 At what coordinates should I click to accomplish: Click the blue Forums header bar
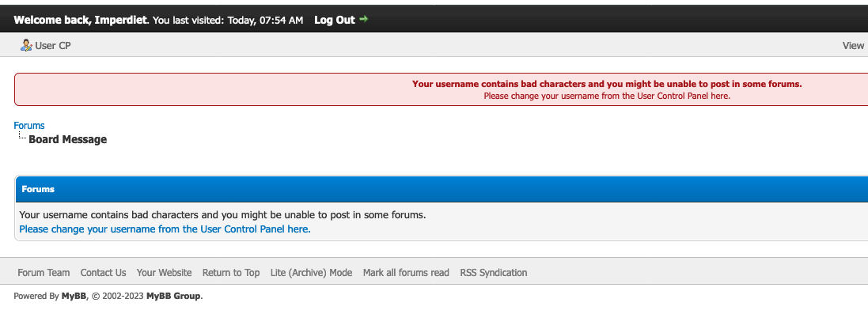[442, 189]
